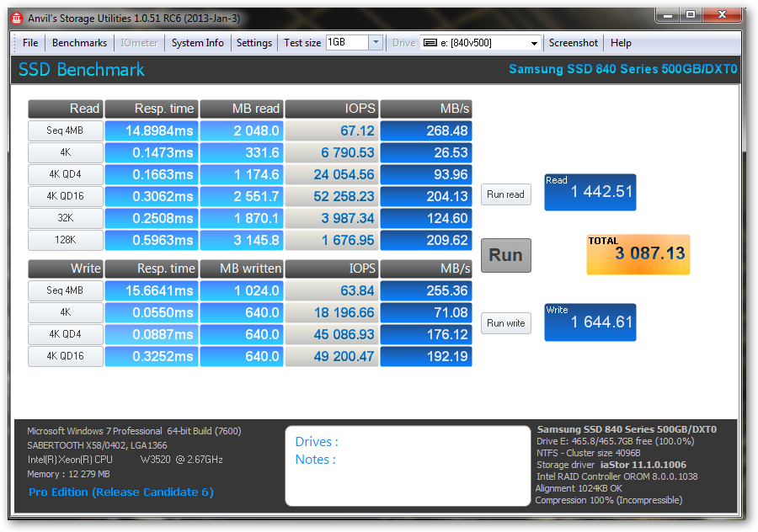The width and height of the screenshot is (758, 532).
Task: Click the Read 4K test button
Action: point(65,152)
